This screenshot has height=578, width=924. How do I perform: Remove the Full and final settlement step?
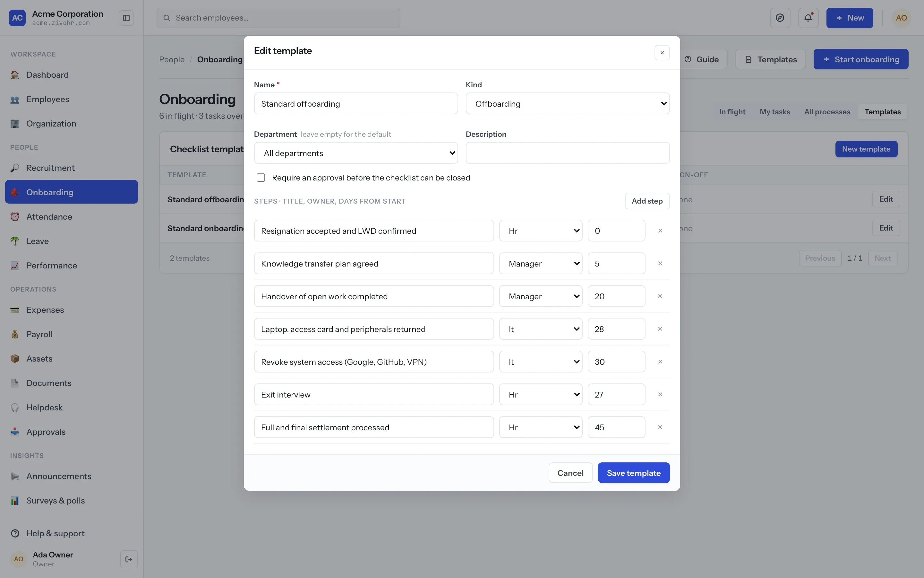(x=660, y=427)
